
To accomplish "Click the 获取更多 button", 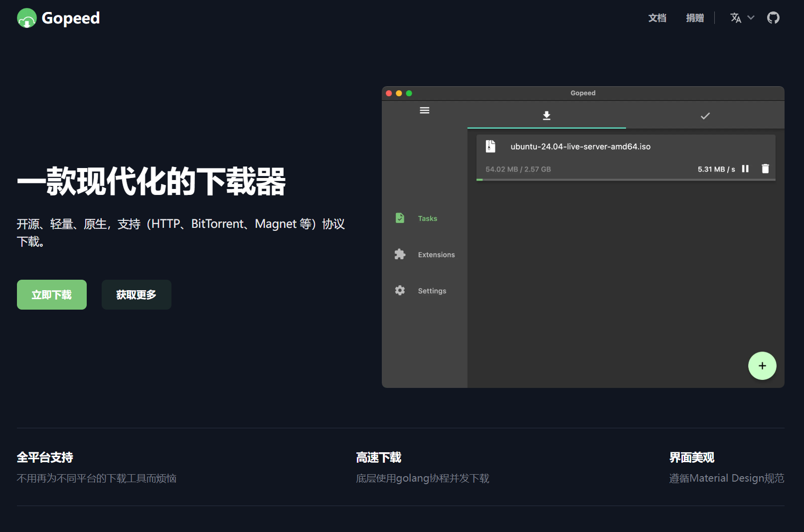I will click(x=136, y=295).
